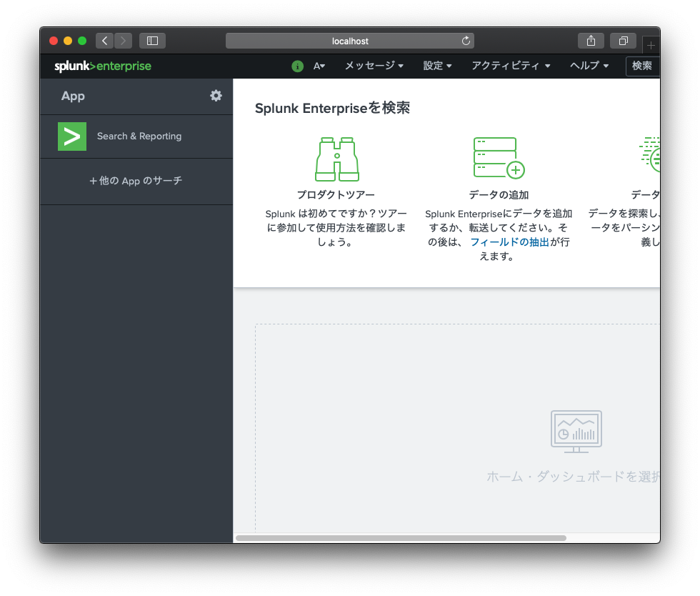Click the localhost address bar
700x596 pixels.
pyautogui.click(x=350, y=41)
